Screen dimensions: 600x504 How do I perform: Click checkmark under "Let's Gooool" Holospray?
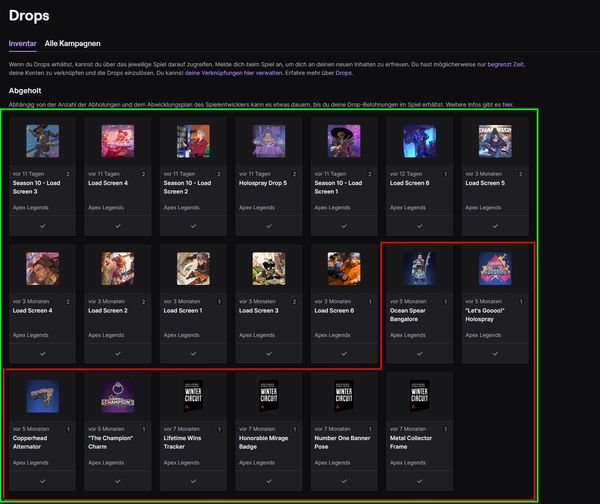pyautogui.click(x=495, y=354)
